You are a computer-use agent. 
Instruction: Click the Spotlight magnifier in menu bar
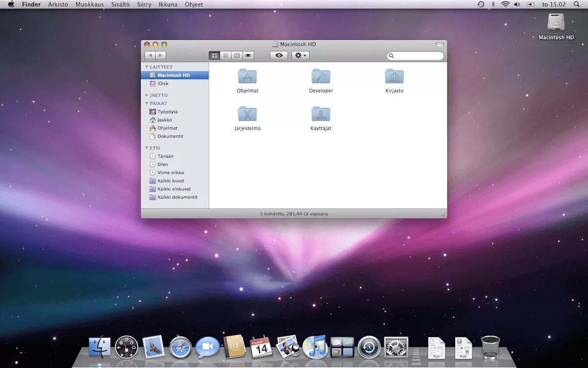coord(576,4)
